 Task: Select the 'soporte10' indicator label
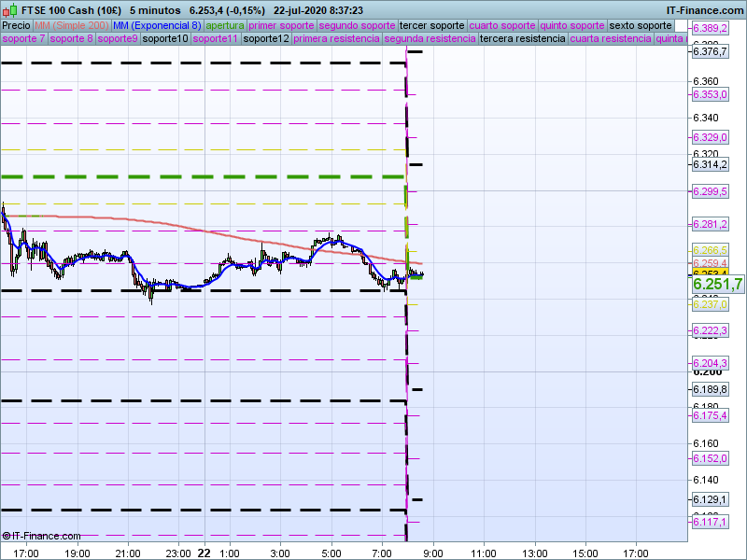tap(167, 39)
